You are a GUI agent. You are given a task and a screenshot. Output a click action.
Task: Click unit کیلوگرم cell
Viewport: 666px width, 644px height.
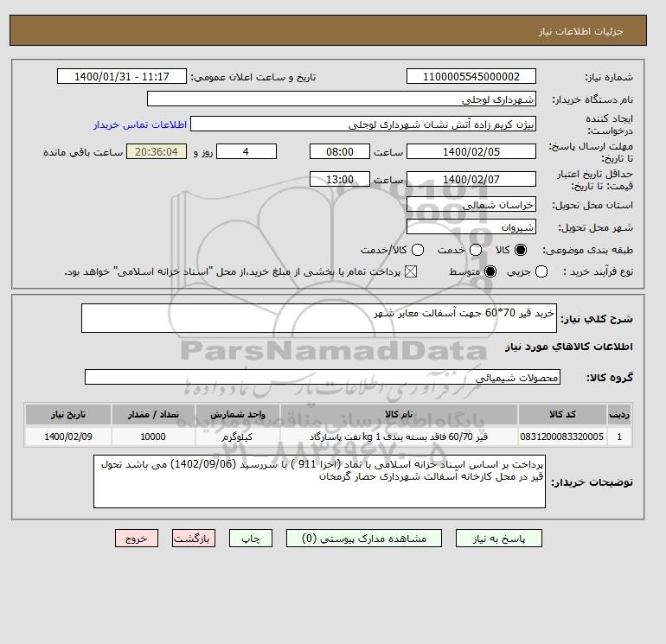238,437
